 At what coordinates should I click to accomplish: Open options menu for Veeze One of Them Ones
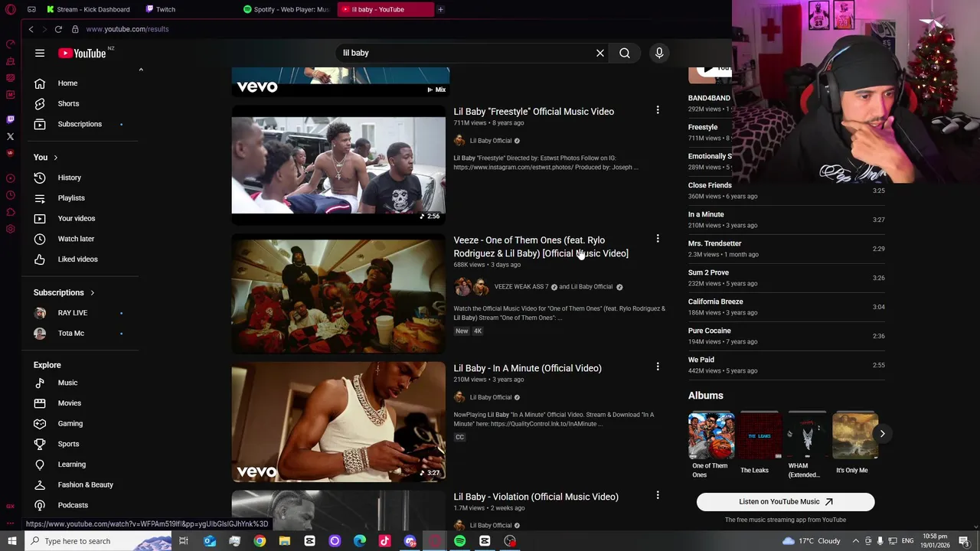pyautogui.click(x=658, y=239)
